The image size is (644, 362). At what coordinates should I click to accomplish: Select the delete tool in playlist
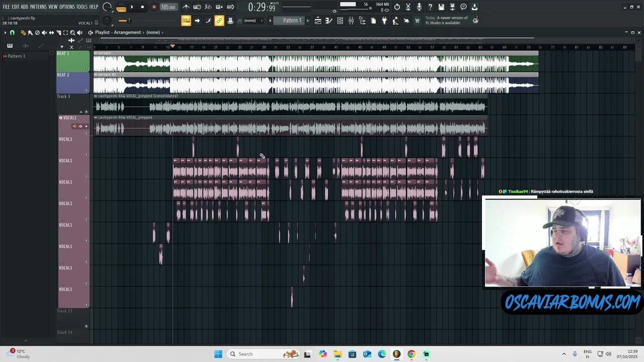pos(37,33)
